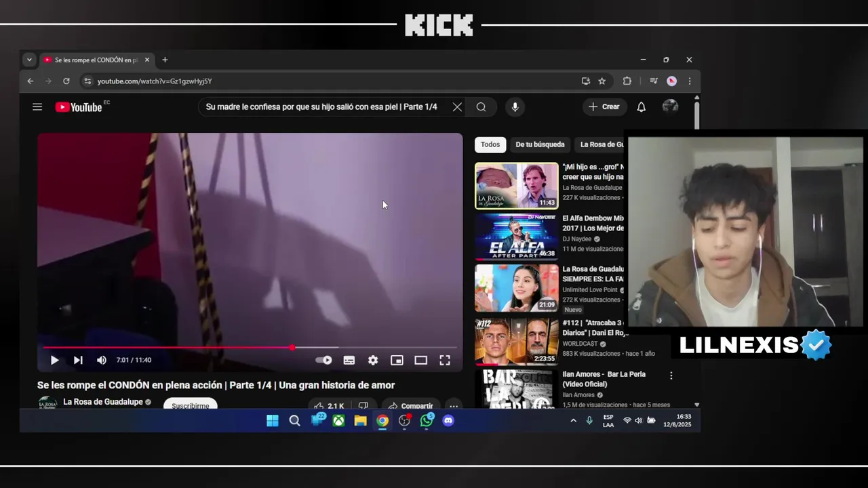This screenshot has width=868, height=488.
Task: Like the video with 2.1 K likes
Action: point(329,406)
